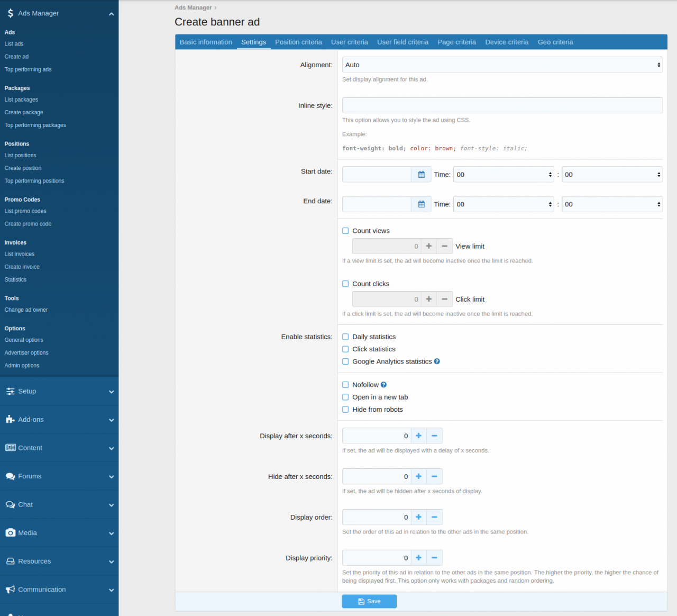Viewport: 677px width, 616px height.
Task: Open the Basic information tab
Action: coord(206,42)
